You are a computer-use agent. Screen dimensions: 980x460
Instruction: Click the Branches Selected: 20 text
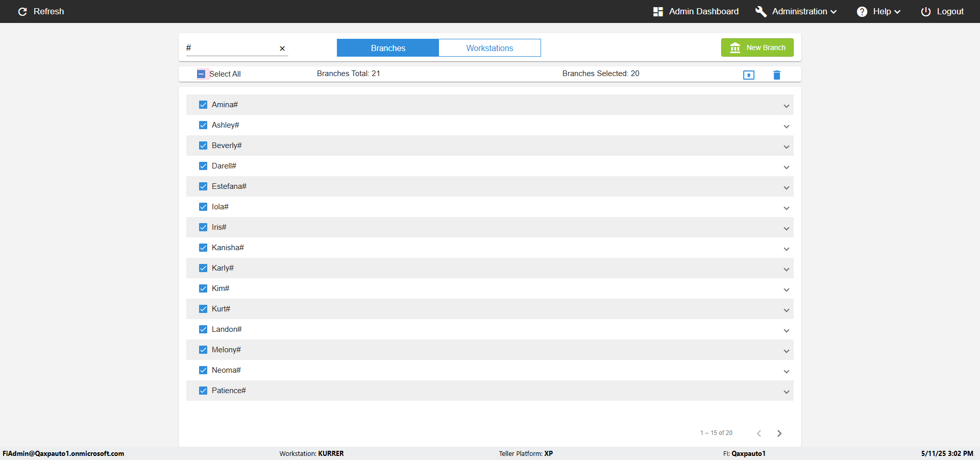pyautogui.click(x=601, y=74)
